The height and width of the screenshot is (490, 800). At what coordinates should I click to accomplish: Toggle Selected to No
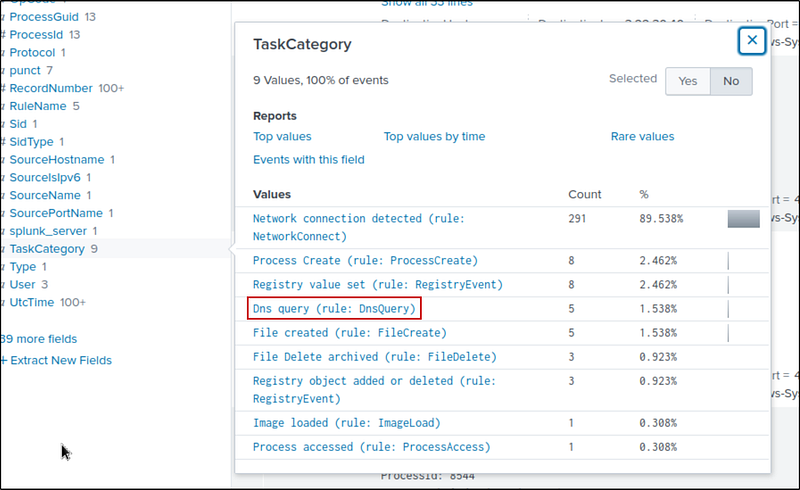730,81
